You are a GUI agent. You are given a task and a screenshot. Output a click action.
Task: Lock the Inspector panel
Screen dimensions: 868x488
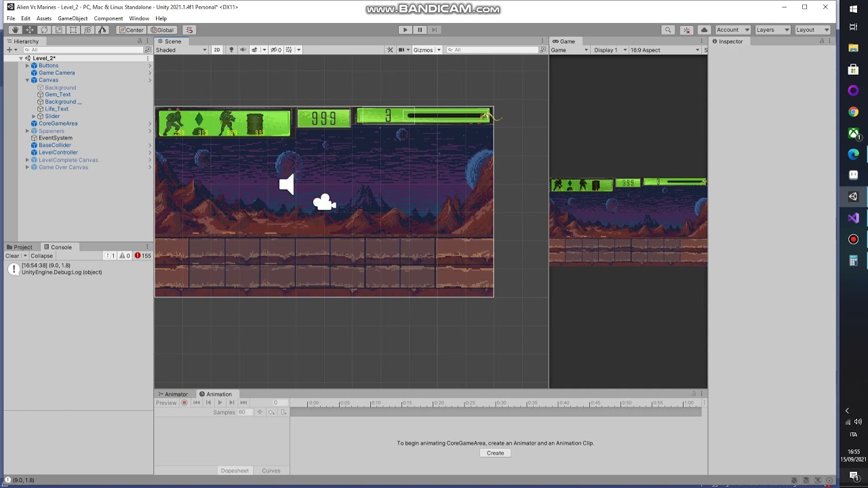(822, 41)
